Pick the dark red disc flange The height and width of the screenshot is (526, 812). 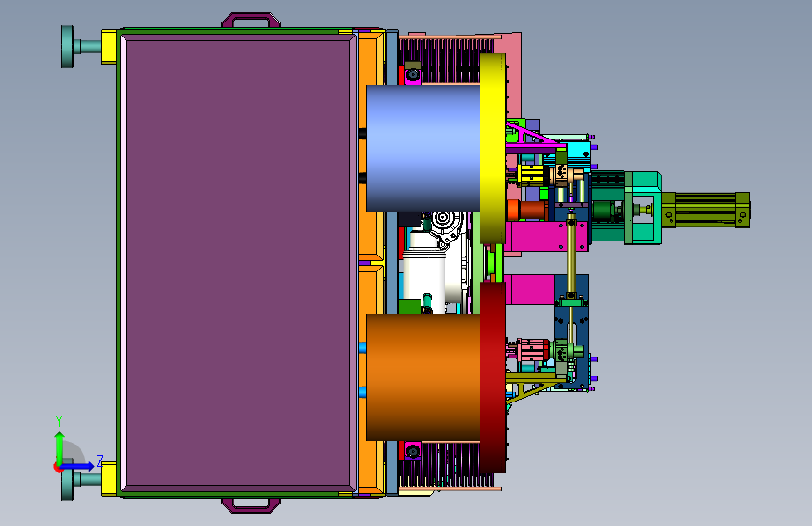click(x=493, y=377)
